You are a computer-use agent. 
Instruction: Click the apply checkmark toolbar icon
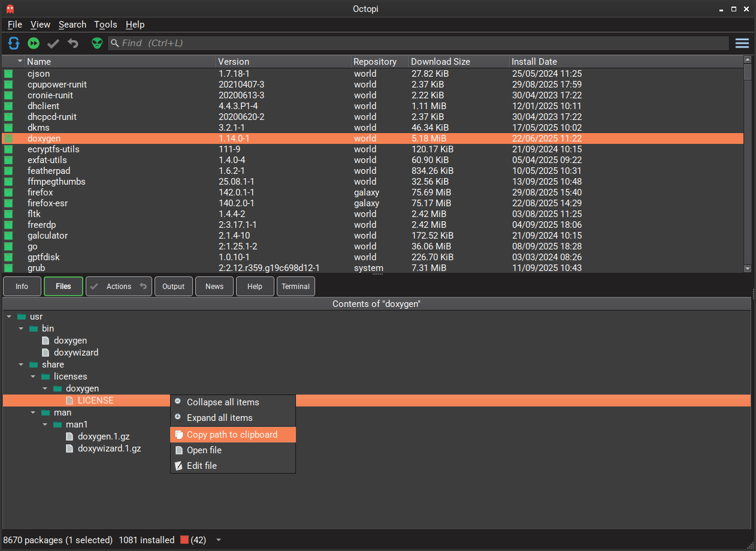pos(53,43)
